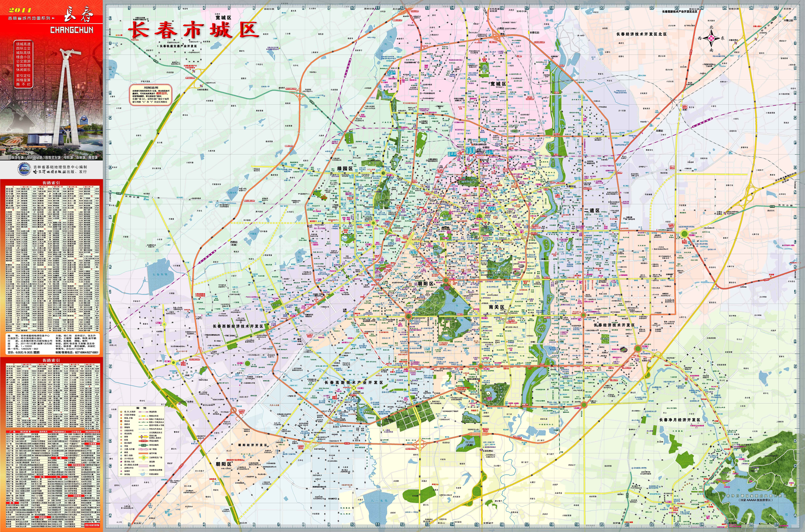Click the roundabout plaza symbol in legend

click(x=144, y=458)
